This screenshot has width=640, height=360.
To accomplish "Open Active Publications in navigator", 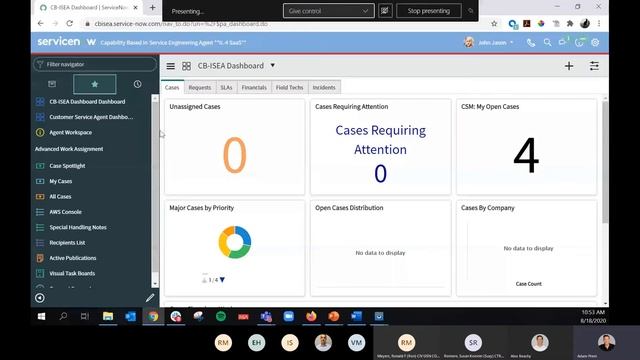I will coord(73,258).
